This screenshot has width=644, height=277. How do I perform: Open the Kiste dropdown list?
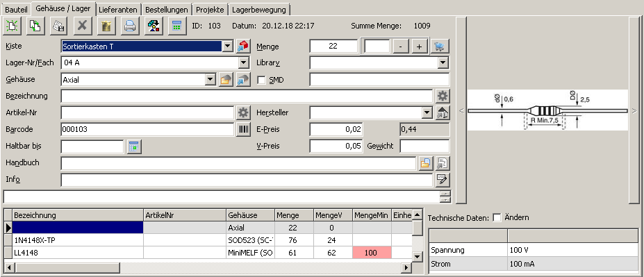(228, 47)
